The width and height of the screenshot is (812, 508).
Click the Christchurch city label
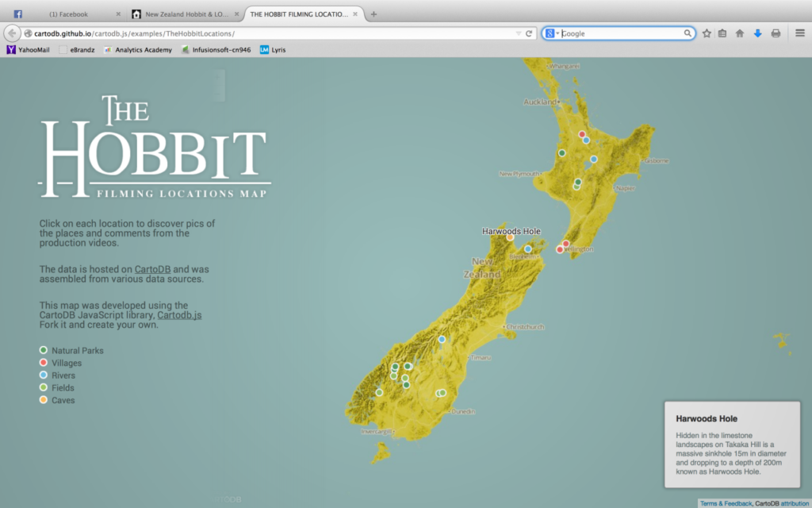[x=525, y=327]
